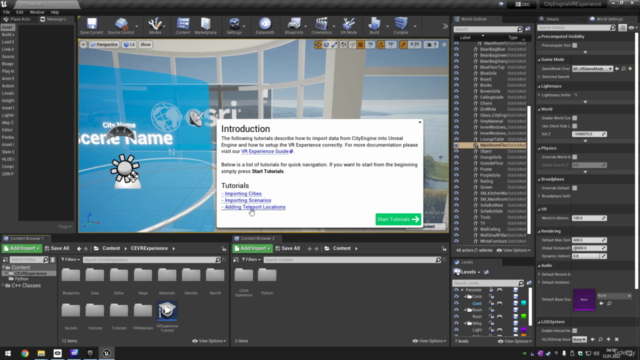The height and width of the screenshot is (360, 640).
Task: Click the Save Current toolbar icon
Action: pyautogui.click(x=91, y=26)
